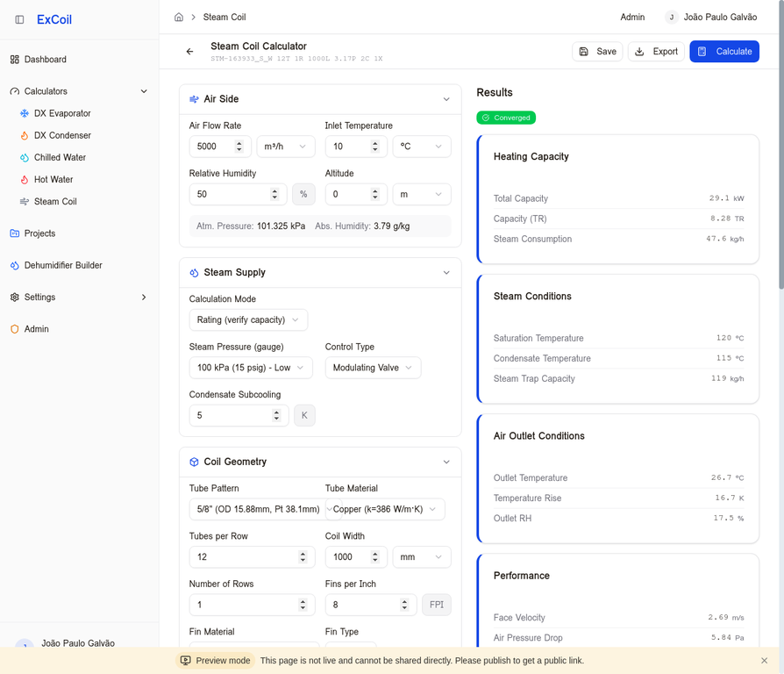Screen dimensions: 784x674
Task: Close the Preview mode banner
Action: tap(764, 661)
